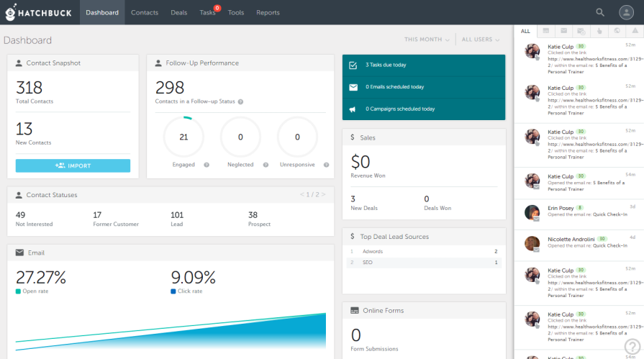This screenshot has width=644, height=359.
Task: Filter activity feed by link clicks (hand icon)
Action: pos(599,32)
